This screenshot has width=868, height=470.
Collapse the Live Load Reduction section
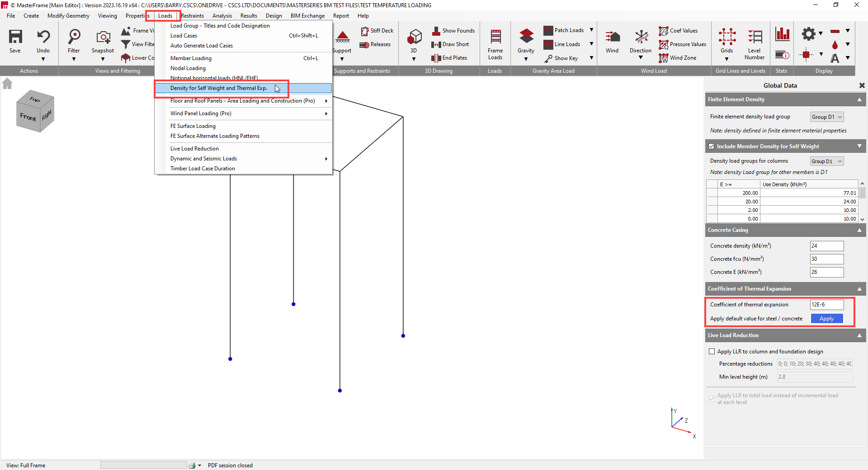859,335
